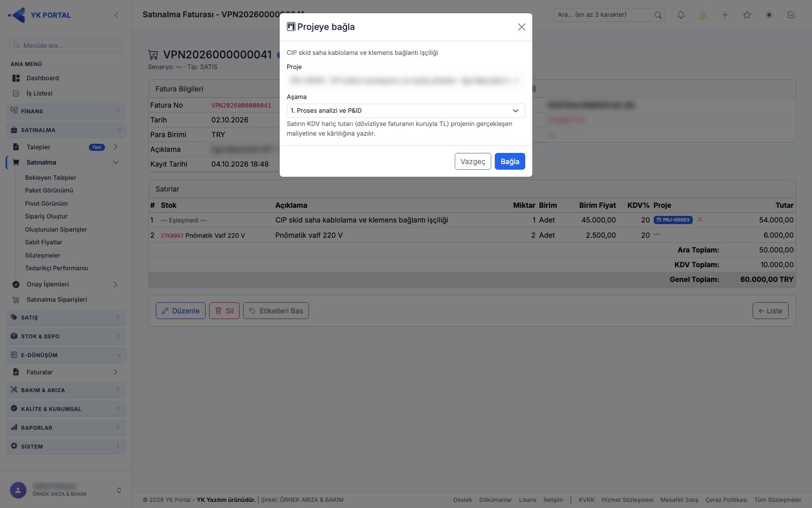Click the Menüde ara search field
This screenshot has width=812, height=508.
coord(66,45)
